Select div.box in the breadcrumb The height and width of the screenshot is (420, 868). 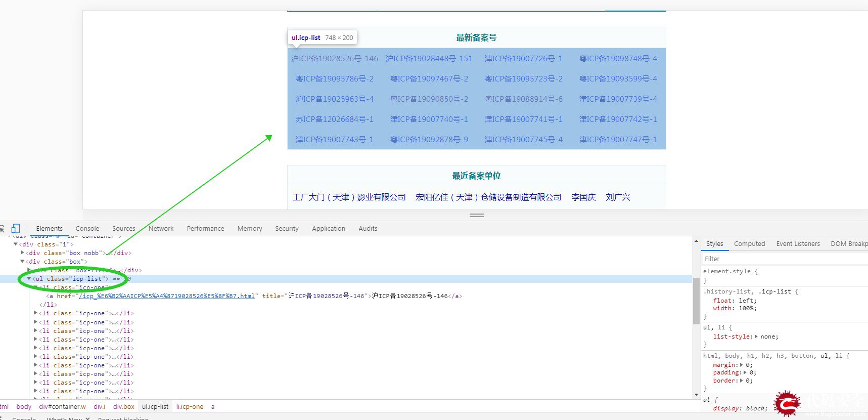pyautogui.click(x=124, y=406)
